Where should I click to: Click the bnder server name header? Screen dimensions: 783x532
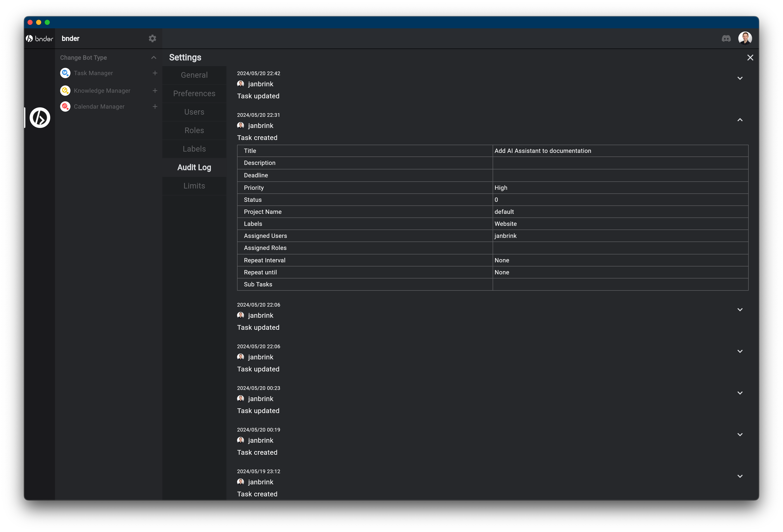tap(70, 38)
